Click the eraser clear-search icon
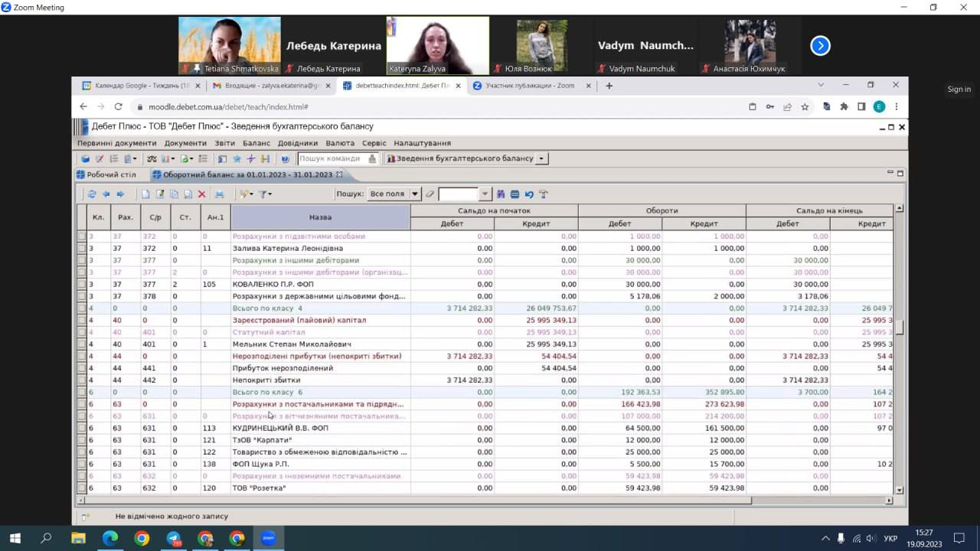The width and height of the screenshot is (980, 551). pyautogui.click(x=430, y=194)
